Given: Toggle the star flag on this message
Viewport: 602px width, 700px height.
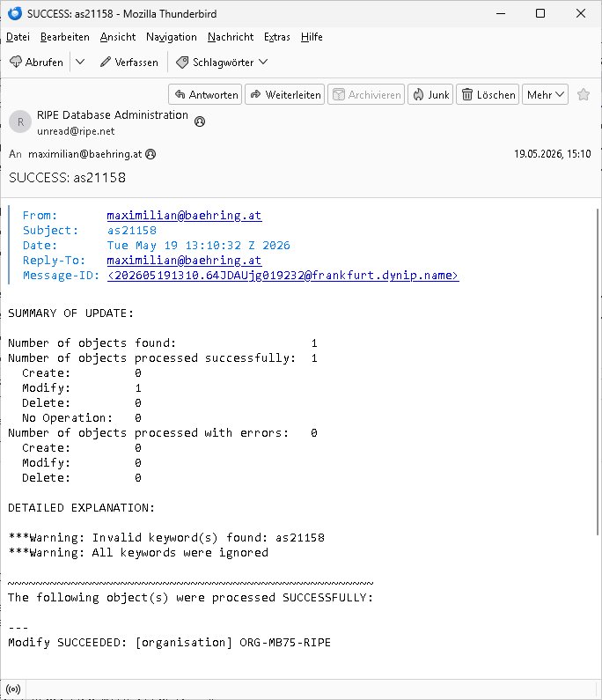Looking at the screenshot, I should click(584, 94).
